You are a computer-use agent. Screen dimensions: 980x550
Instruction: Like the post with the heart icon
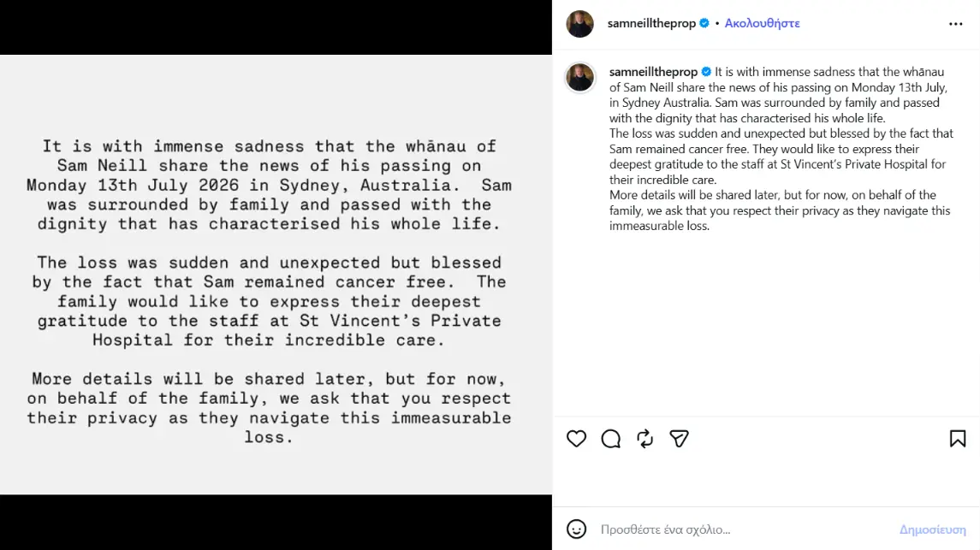(576, 439)
